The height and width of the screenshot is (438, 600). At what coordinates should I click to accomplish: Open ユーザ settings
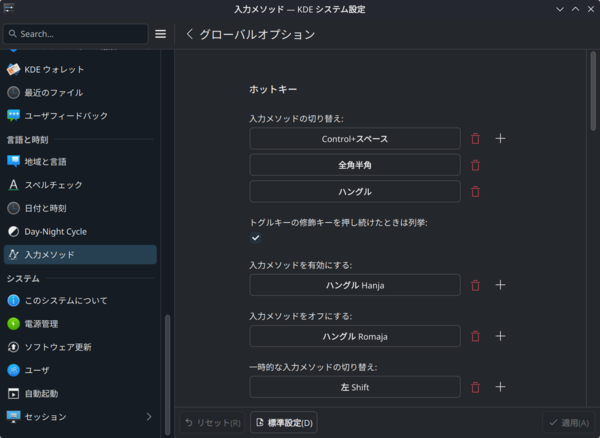80,370
